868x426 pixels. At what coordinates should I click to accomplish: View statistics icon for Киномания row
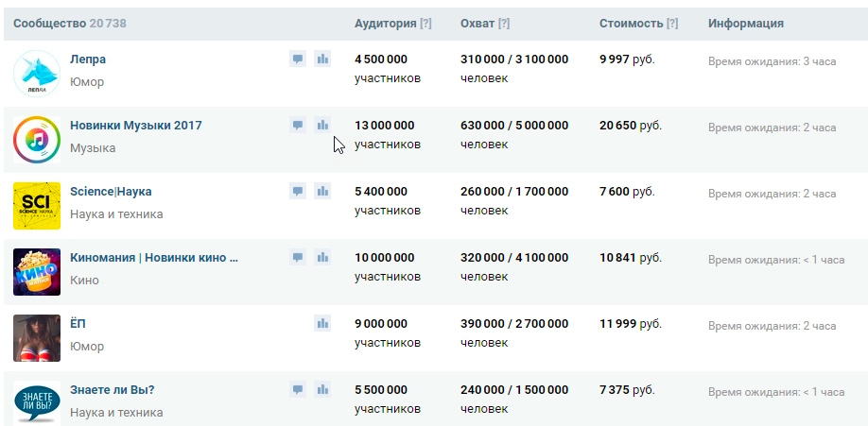click(322, 257)
